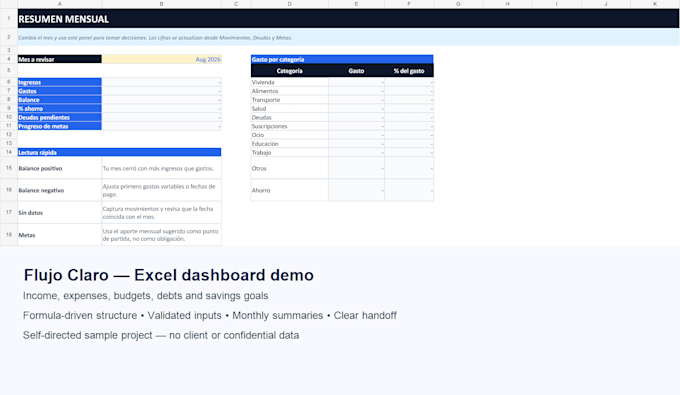Select column A header
Image resolution: width=680 pixels, height=395 pixels.
click(x=60, y=4)
